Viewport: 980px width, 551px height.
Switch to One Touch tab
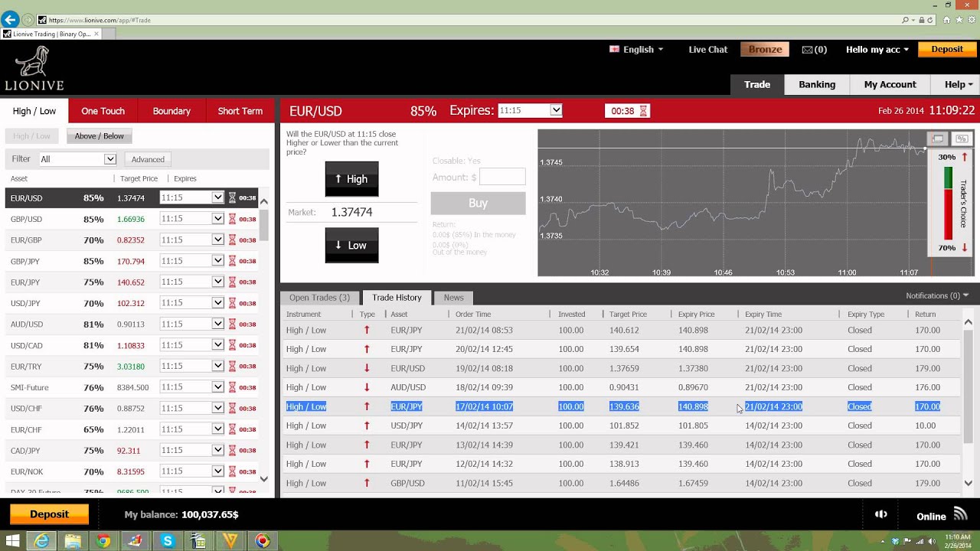(x=103, y=111)
